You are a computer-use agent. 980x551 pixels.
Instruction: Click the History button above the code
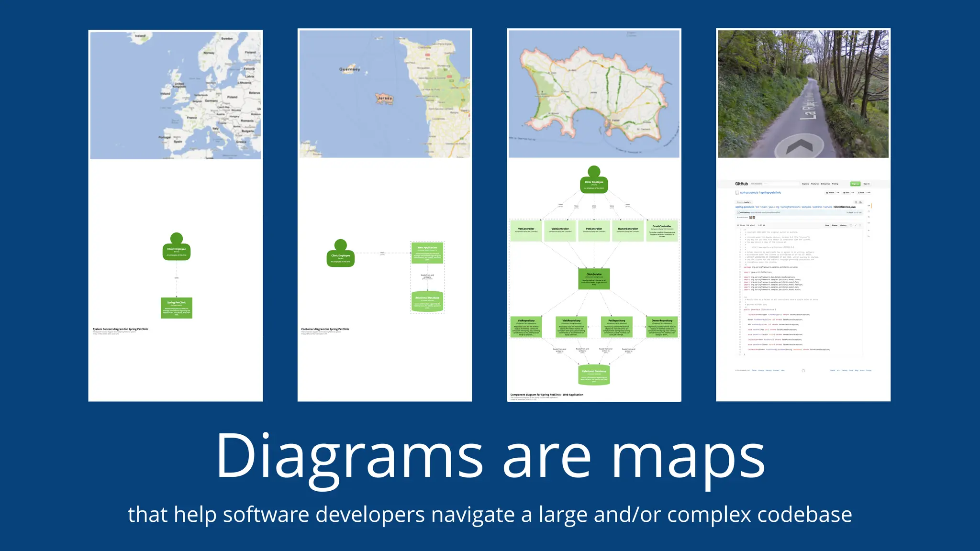coord(843,225)
